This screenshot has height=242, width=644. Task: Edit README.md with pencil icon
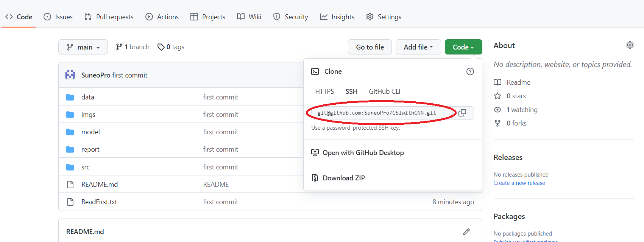pyautogui.click(x=466, y=232)
